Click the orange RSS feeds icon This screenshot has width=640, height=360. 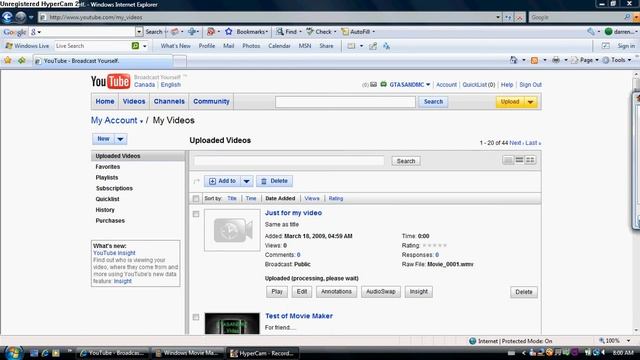(534, 60)
